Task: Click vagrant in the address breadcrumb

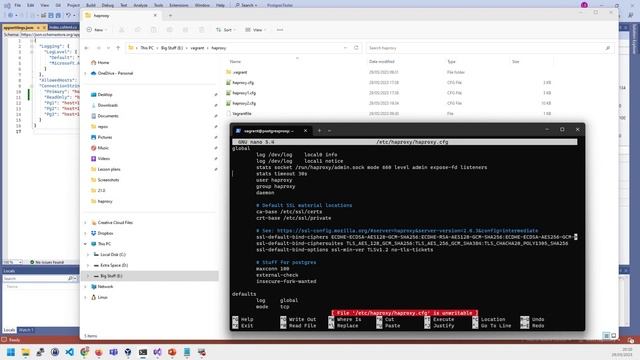Action: (197, 48)
